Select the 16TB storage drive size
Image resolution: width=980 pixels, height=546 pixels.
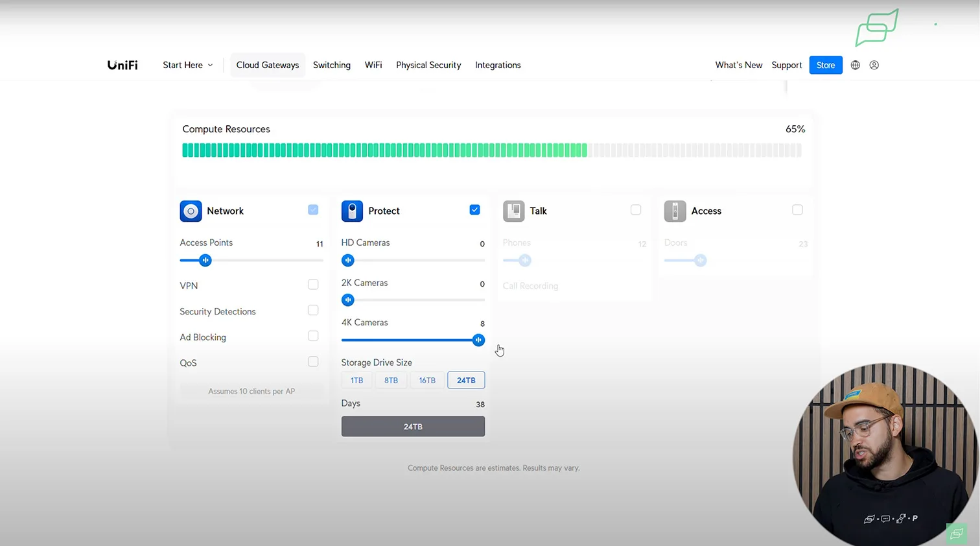427,380
